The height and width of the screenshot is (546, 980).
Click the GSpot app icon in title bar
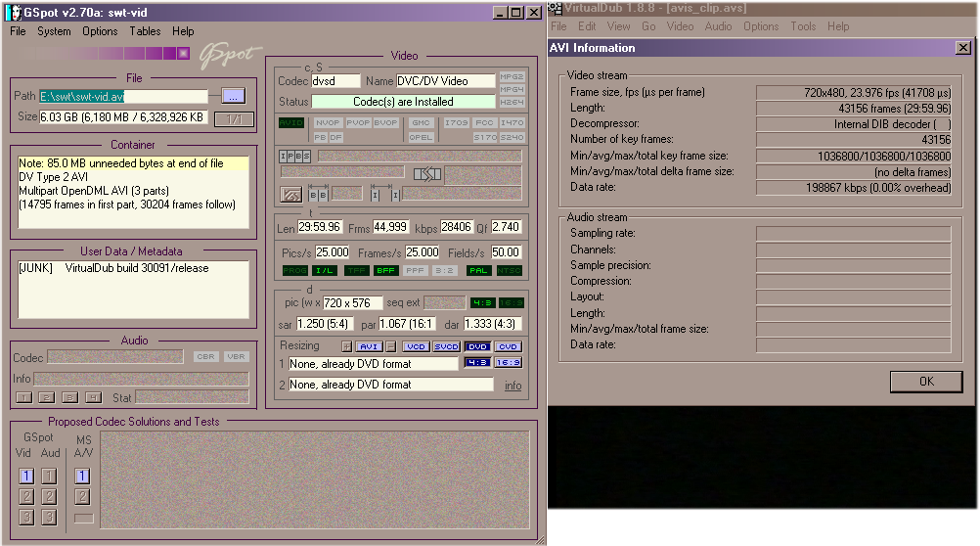tap(13, 13)
